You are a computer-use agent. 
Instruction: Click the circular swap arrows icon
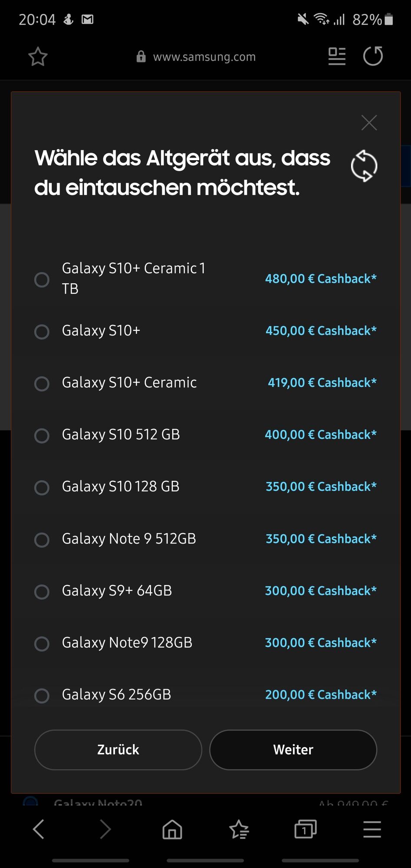click(x=364, y=166)
